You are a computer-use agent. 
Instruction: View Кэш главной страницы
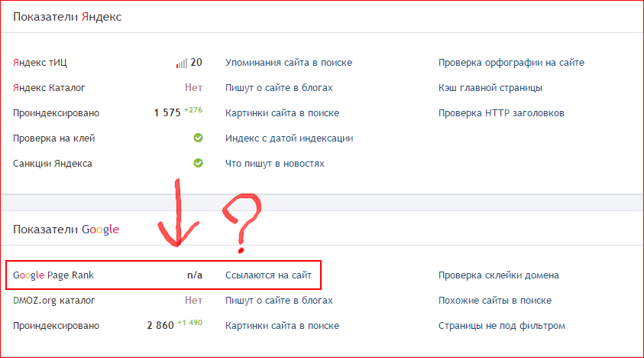[x=490, y=88]
